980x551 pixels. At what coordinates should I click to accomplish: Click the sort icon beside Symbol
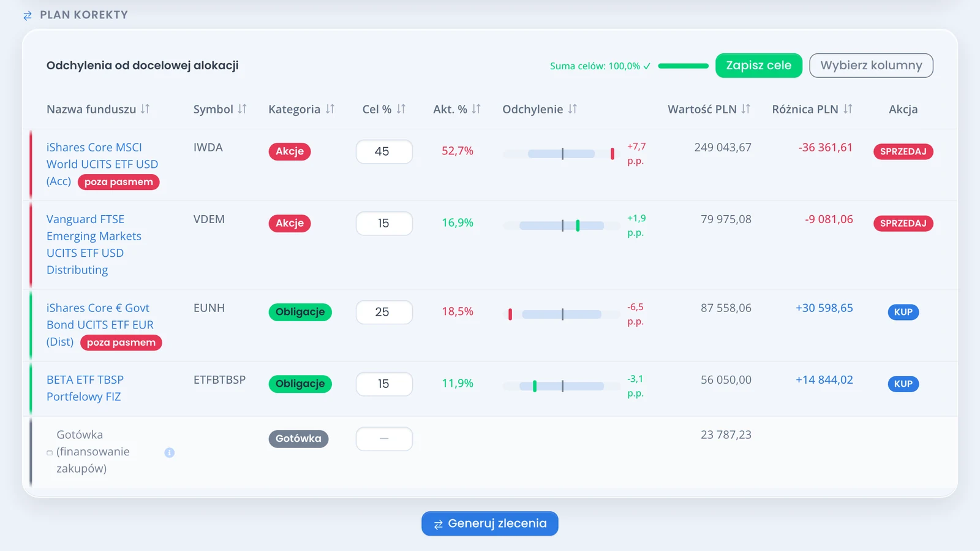pyautogui.click(x=242, y=109)
